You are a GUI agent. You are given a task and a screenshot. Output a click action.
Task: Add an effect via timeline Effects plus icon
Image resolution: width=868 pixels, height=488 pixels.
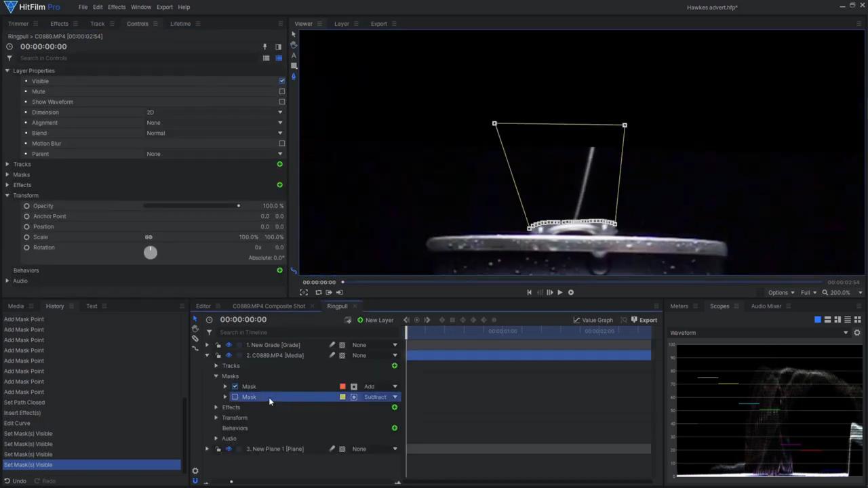[x=395, y=407]
